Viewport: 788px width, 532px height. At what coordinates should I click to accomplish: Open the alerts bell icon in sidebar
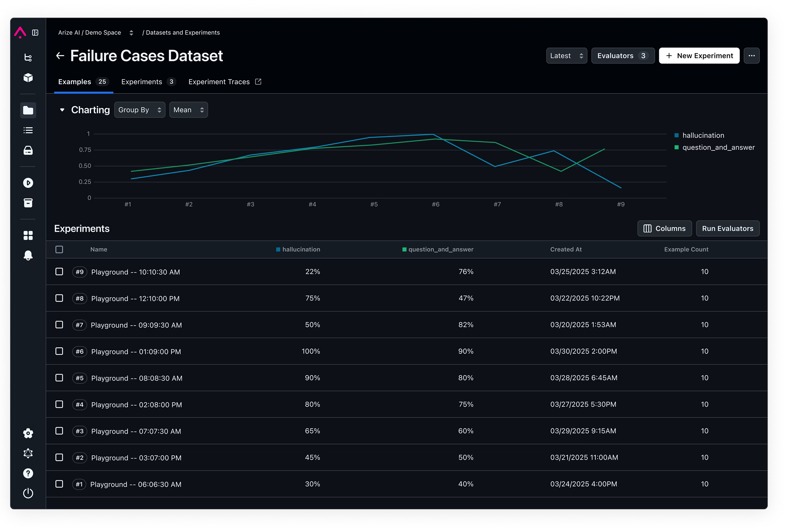pyautogui.click(x=28, y=256)
